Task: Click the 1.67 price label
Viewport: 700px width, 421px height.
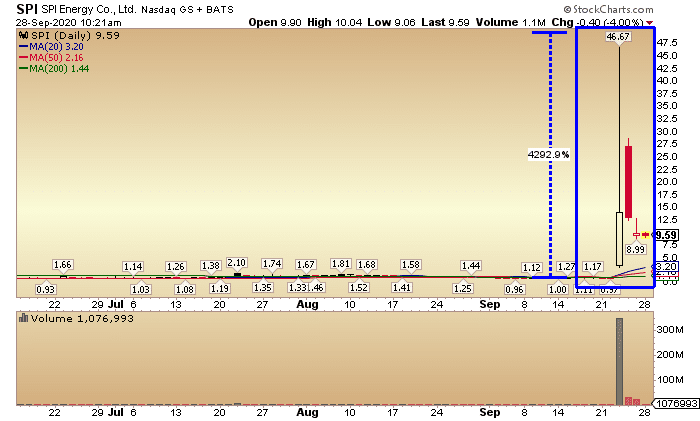Action: [x=306, y=264]
